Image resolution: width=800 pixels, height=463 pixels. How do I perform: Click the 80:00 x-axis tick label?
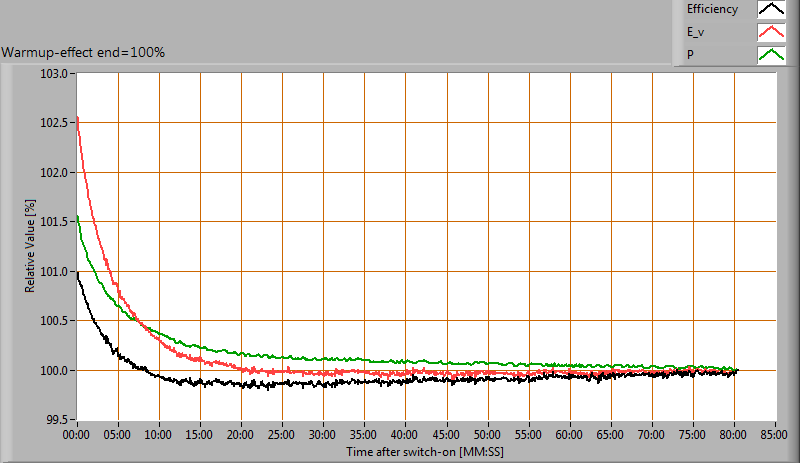coord(734,436)
